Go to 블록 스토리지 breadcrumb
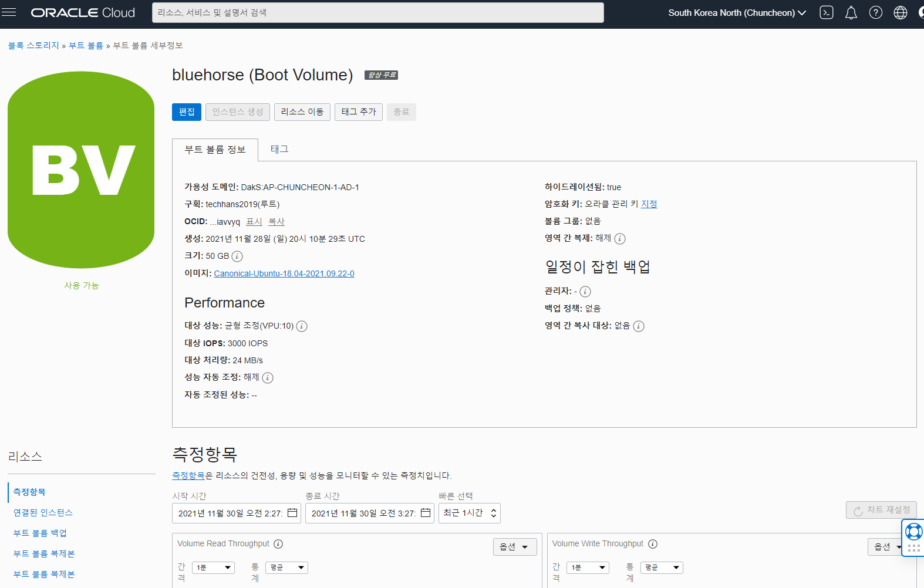This screenshot has width=924, height=588. tap(33, 46)
